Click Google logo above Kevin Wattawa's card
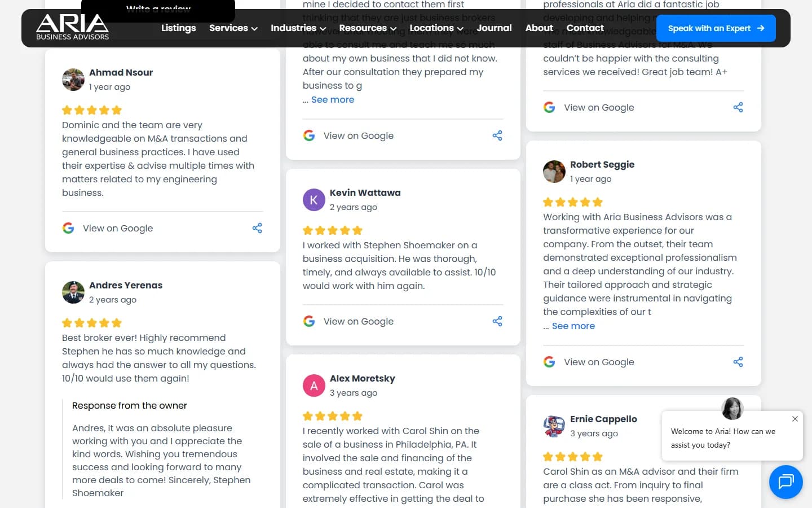This screenshot has width=812, height=508. pyautogui.click(x=309, y=135)
